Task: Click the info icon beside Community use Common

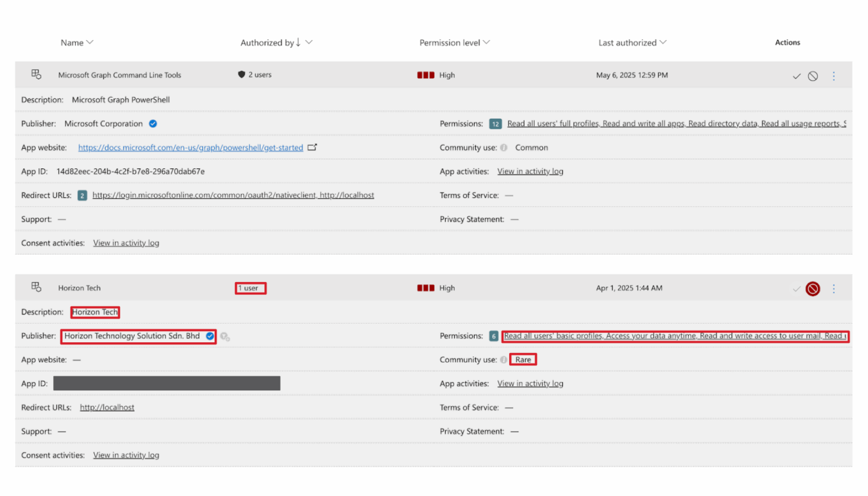Action: tap(503, 147)
